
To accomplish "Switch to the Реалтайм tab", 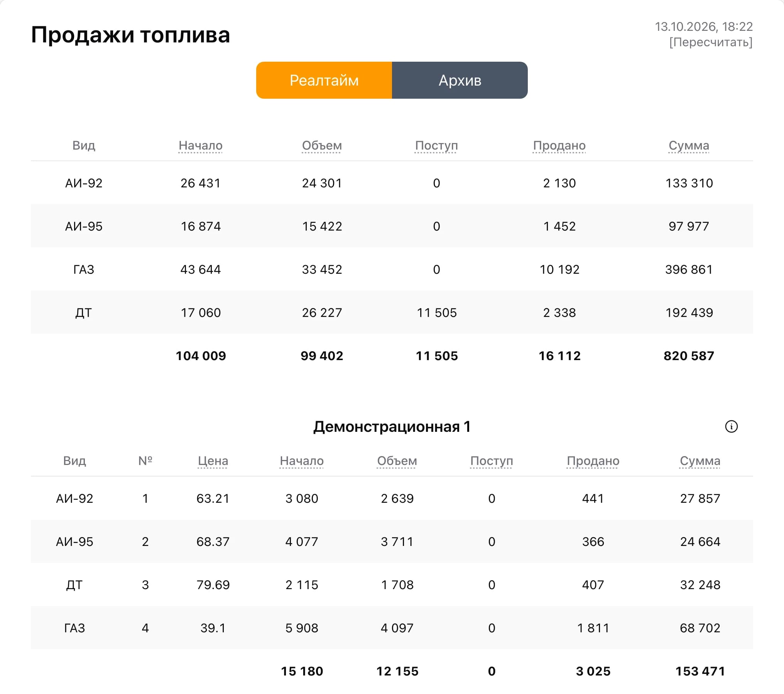I will point(324,80).
